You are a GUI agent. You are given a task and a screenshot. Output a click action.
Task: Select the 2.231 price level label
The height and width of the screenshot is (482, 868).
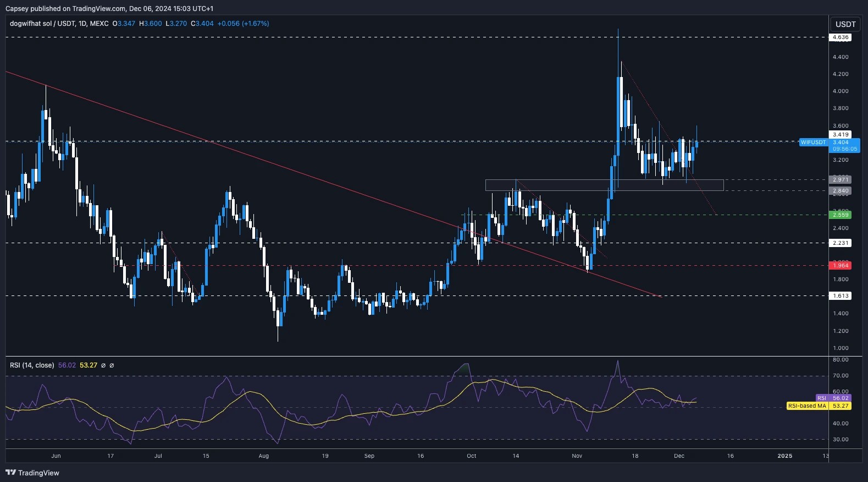(841, 243)
